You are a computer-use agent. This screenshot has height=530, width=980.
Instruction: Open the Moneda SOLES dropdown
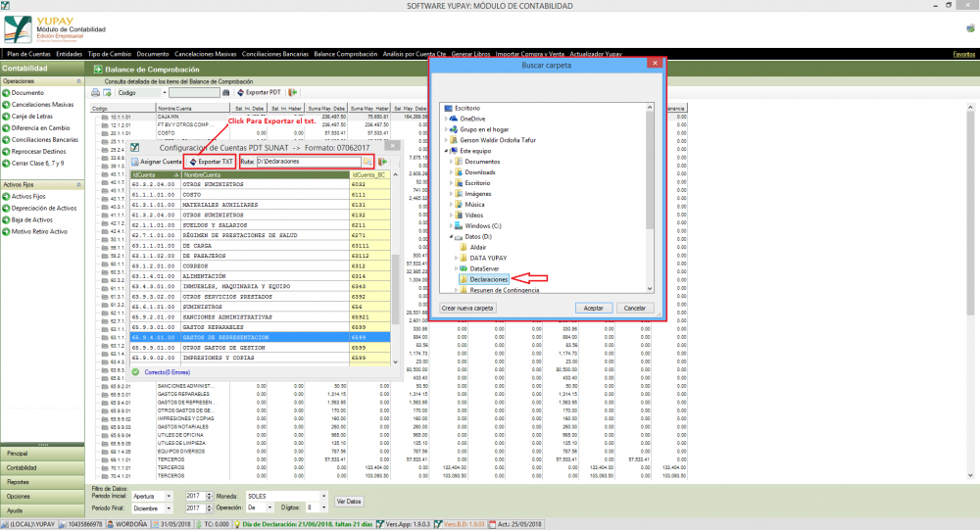323,497
